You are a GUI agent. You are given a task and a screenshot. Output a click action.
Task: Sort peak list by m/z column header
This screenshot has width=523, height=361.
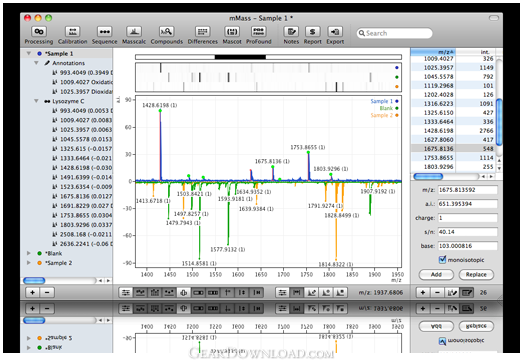(433, 52)
